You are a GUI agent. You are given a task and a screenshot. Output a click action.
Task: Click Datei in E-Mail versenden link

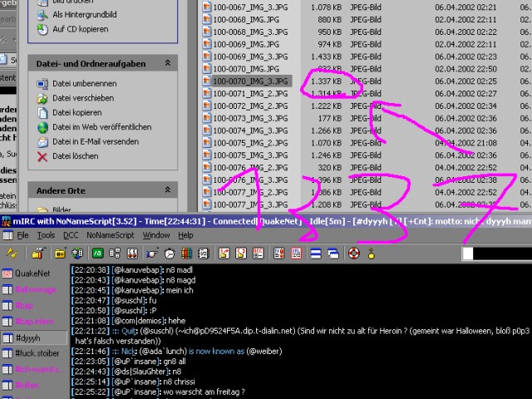click(95, 141)
